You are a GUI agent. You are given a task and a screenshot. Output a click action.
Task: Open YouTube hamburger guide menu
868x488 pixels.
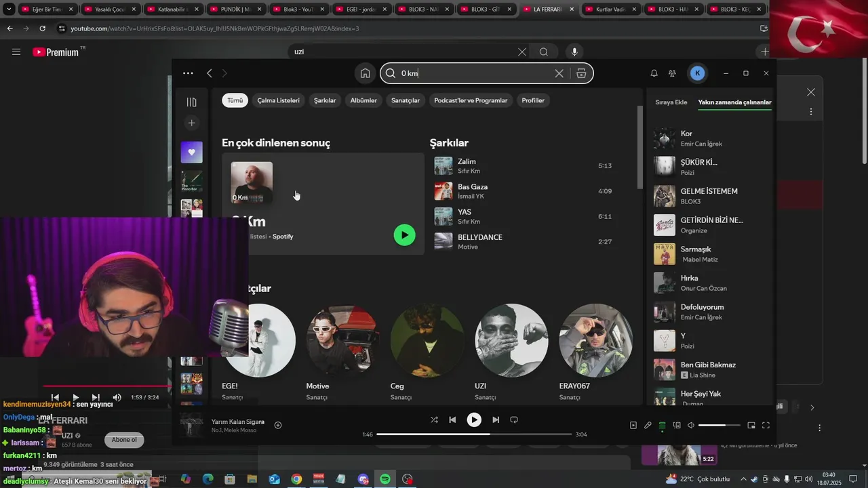tap(16, 52)
